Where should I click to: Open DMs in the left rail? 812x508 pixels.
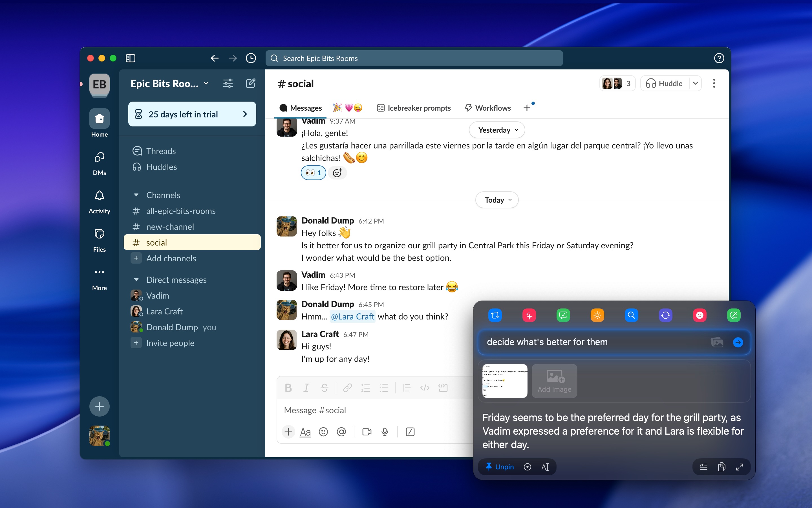tap(99, 164)
